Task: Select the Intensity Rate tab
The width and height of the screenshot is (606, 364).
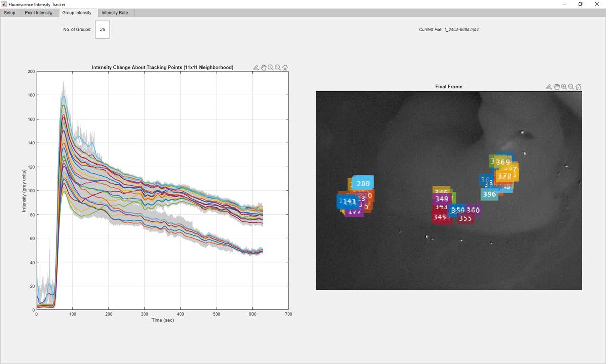Action: point(116,13)
